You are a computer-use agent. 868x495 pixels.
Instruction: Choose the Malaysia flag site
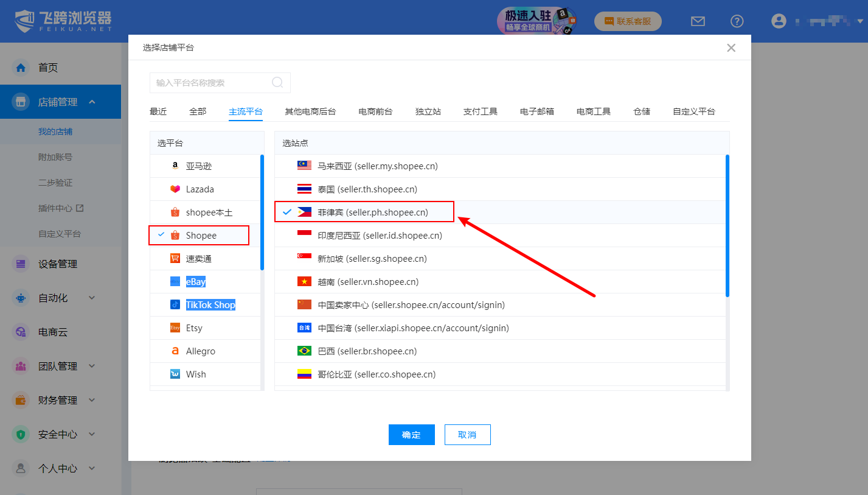304,166
